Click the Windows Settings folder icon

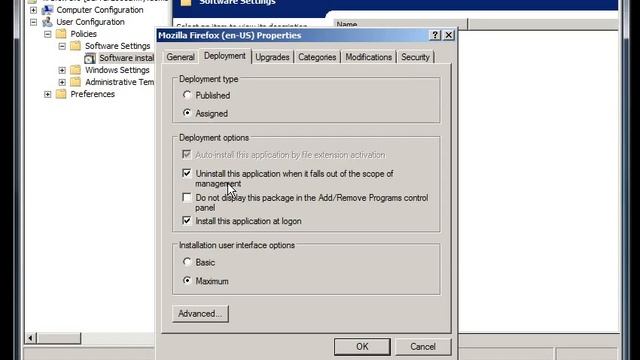76,70
